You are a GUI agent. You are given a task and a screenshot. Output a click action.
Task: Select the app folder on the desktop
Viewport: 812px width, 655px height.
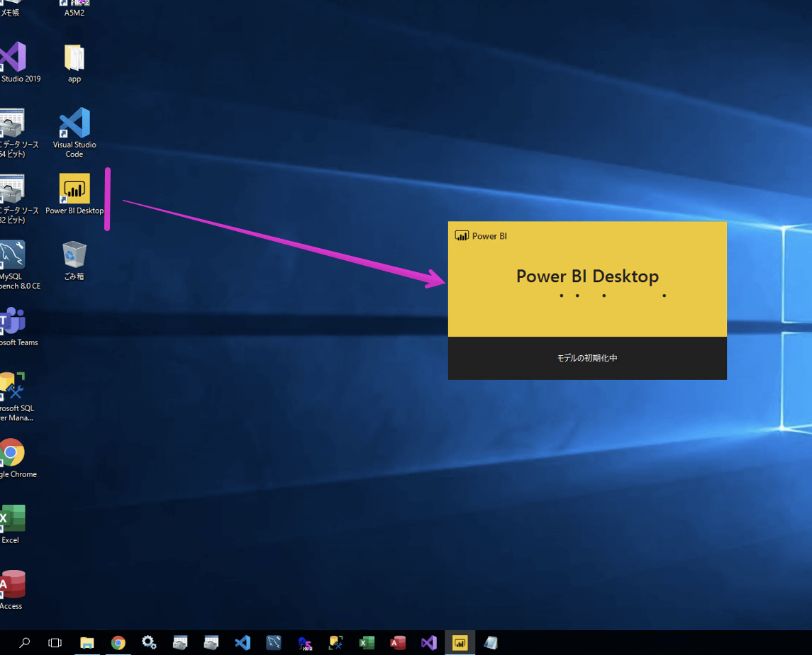coord(74,63)
